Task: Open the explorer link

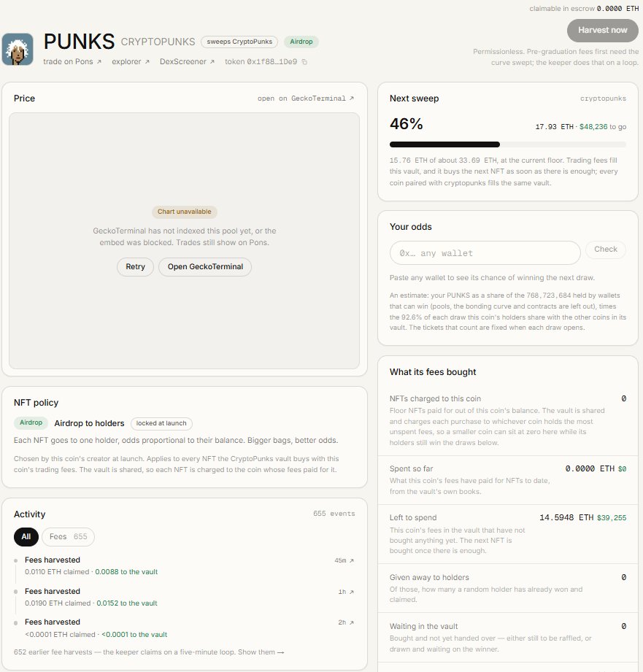Action: 131,62
